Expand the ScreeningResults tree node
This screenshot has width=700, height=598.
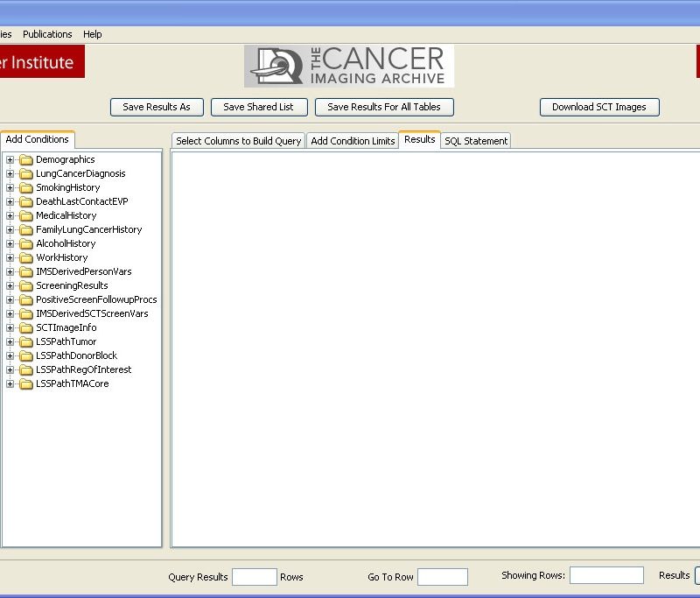tap(10, 285)
